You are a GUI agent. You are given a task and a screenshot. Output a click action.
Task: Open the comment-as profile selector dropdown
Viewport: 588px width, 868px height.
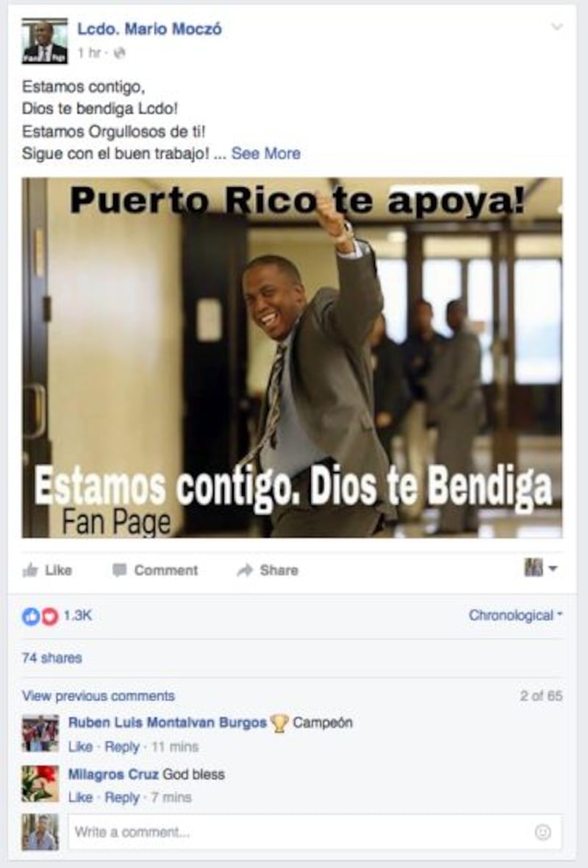540,568
